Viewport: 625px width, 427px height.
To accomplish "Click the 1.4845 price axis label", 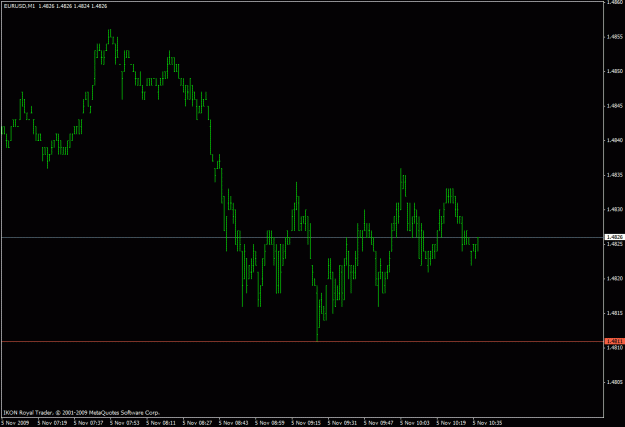I will (615, 106).
